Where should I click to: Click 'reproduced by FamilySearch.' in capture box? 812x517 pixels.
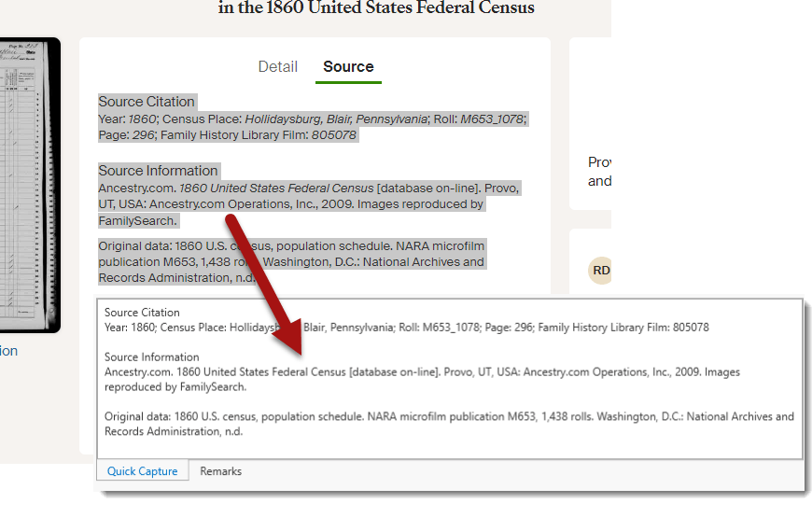175,387
